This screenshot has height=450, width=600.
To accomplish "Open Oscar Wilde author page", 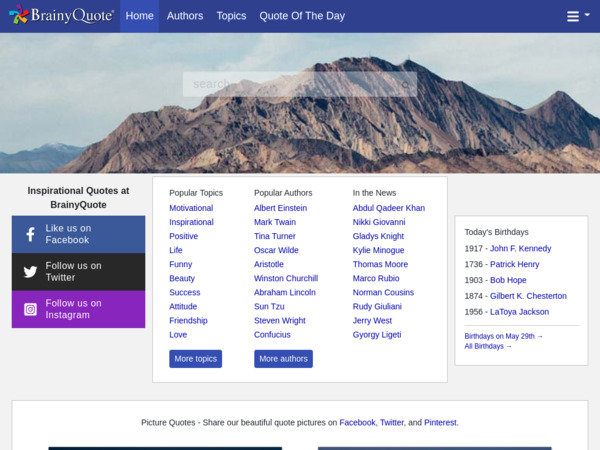I will point(276,250).
